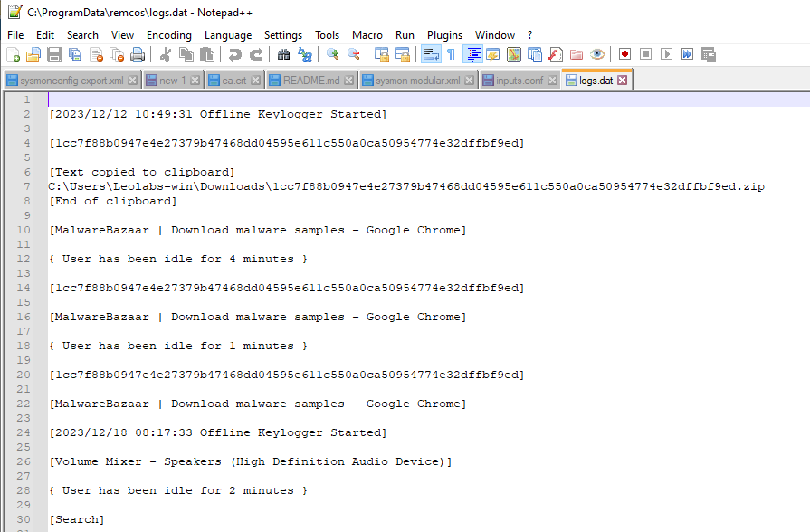The image size is (810, 532).
Task: Undo the last action via toolbar
Action: coord(235,54)
